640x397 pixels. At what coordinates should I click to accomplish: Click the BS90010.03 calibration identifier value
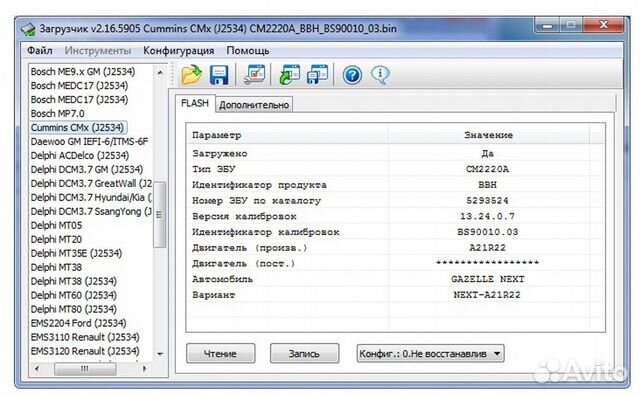[487, 232]
